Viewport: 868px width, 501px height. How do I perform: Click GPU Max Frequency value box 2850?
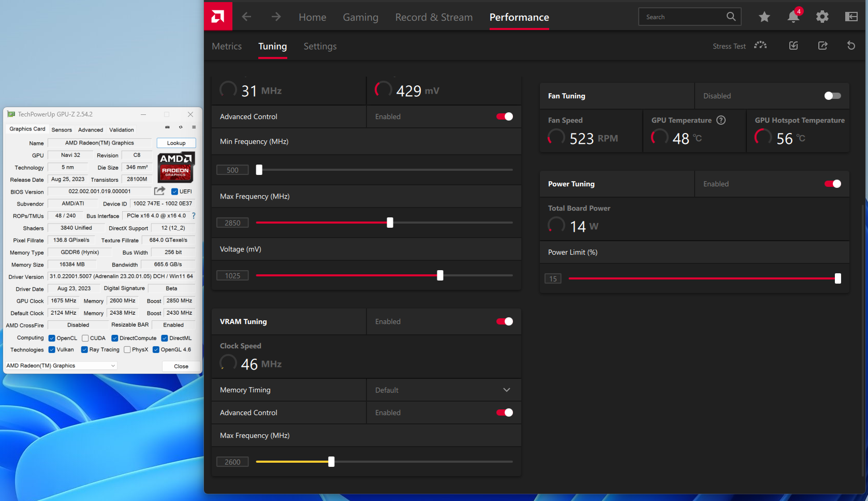[232, 223]
